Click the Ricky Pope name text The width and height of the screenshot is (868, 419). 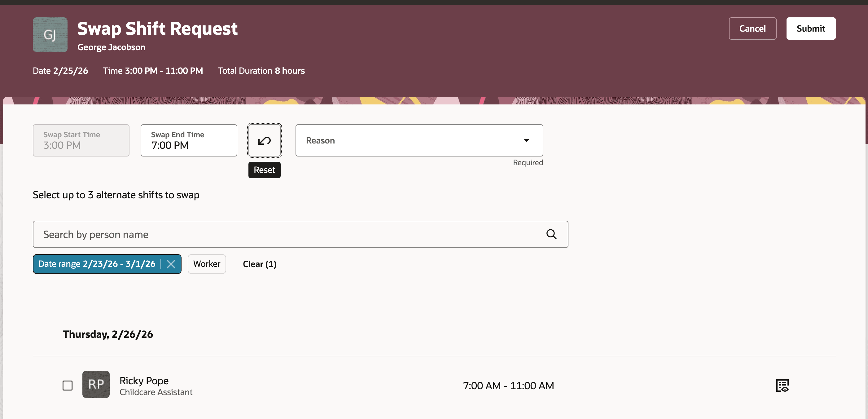(x=144, y=380)
